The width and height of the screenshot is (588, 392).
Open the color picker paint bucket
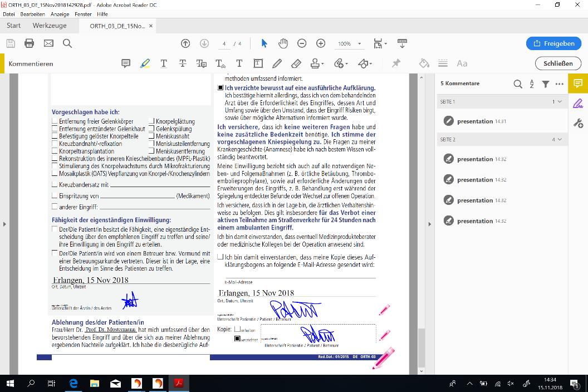pos(424,63)
